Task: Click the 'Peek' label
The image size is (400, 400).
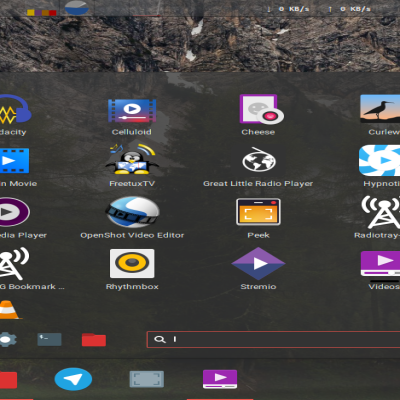Action: click(x=258, y=235)
